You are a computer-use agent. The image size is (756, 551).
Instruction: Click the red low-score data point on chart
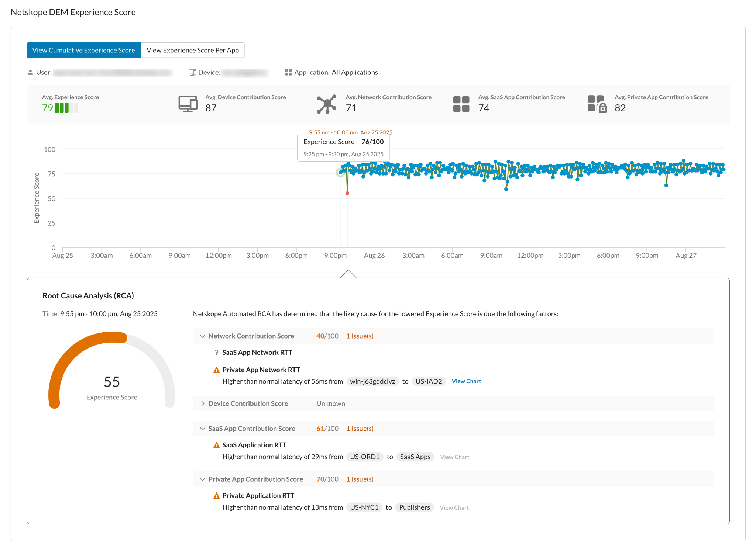click(347, 193)
